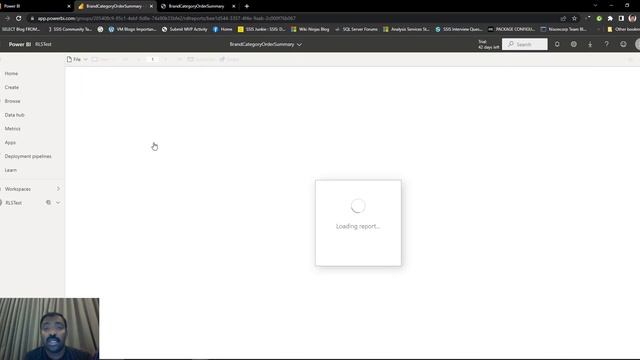The height and width of the screenshot is (360, 640).
Task: Click the Power BI brand link
Action: click(x=20, y=44)
